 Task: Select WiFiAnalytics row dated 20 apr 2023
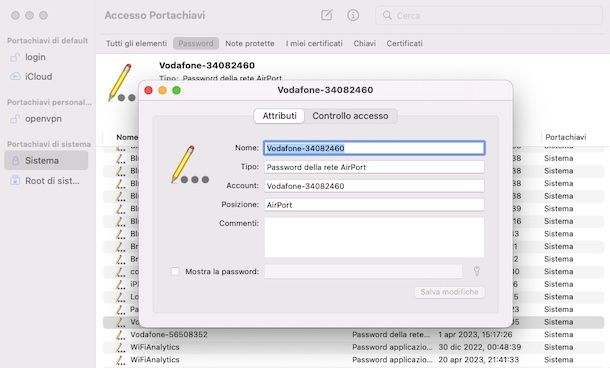pos(353,360)
